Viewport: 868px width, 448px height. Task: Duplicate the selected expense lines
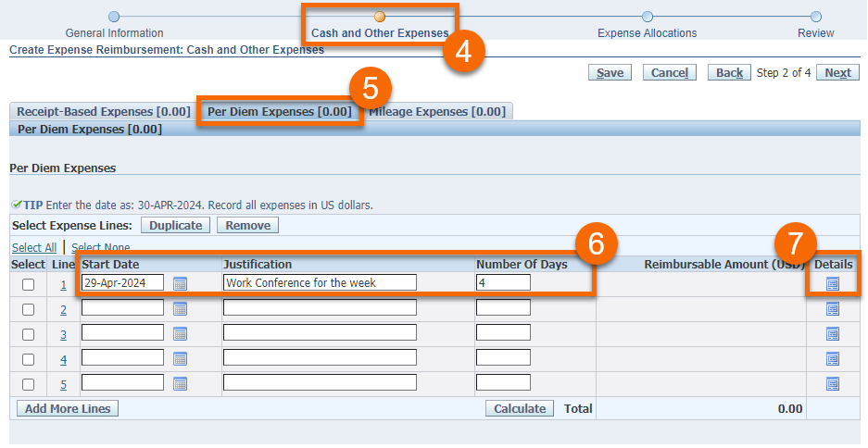tap(175, 225)
